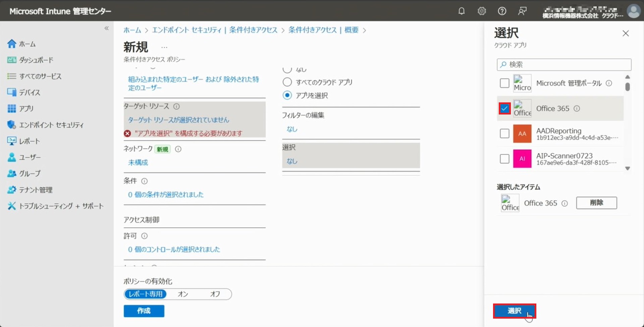This screenshot has height=327, width=644.
Task: Set policy state to レポート専用
Action: click(x=146, y=294)
